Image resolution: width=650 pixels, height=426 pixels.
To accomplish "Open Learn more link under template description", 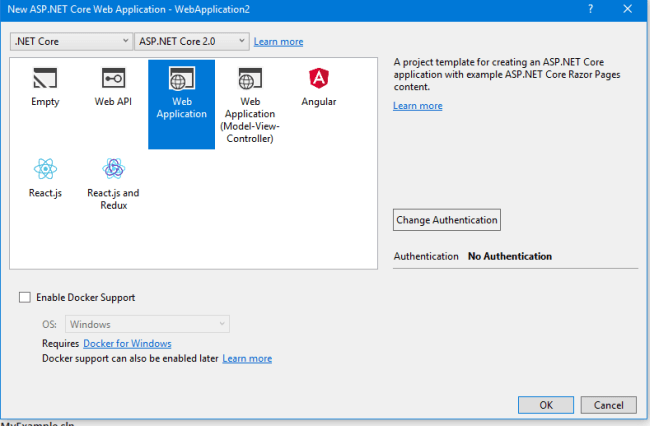I will (x=417, y=106).
